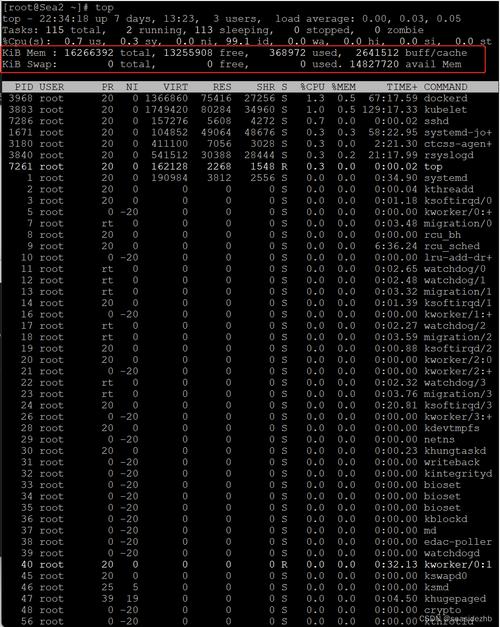The height and width of the screenshot is (627, 500).
Task: Click the PID column header
Action: [x=24, y=87]
